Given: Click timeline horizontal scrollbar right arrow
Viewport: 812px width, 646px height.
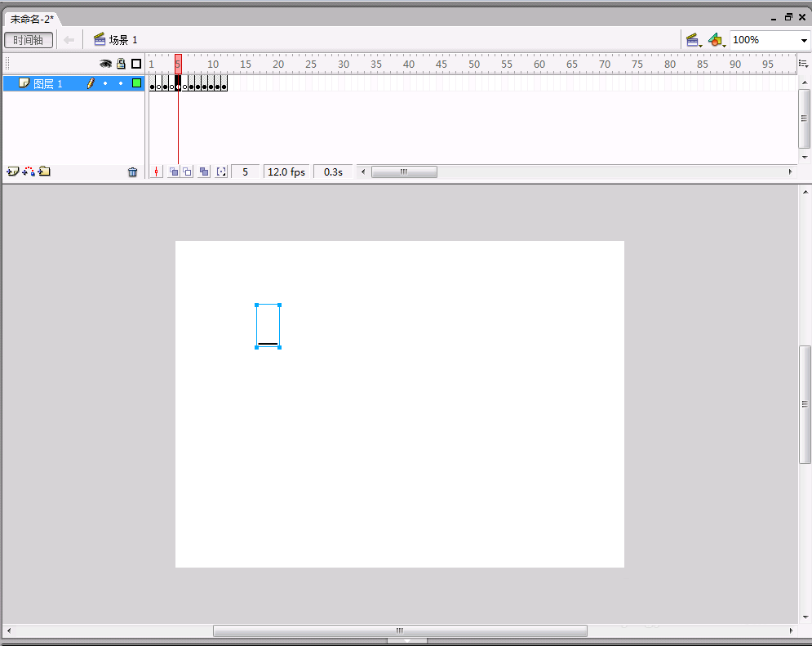Looking at the screenshot, I should pyautogui.click(x=790, y=172).
